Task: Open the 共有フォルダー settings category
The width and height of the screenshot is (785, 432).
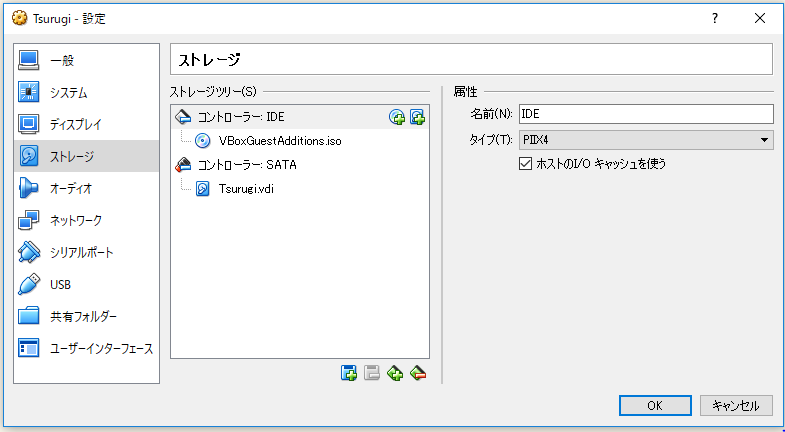Action: point(87,316)
